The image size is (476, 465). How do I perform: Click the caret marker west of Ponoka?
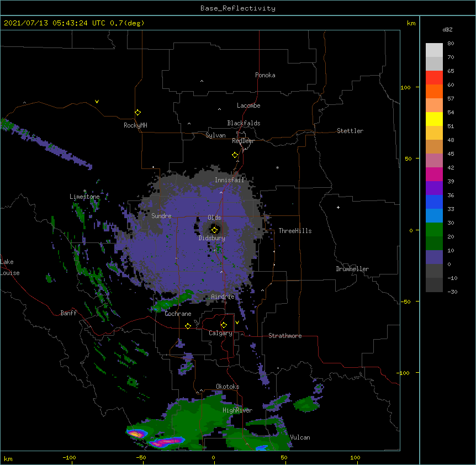[x=202, y=81]
